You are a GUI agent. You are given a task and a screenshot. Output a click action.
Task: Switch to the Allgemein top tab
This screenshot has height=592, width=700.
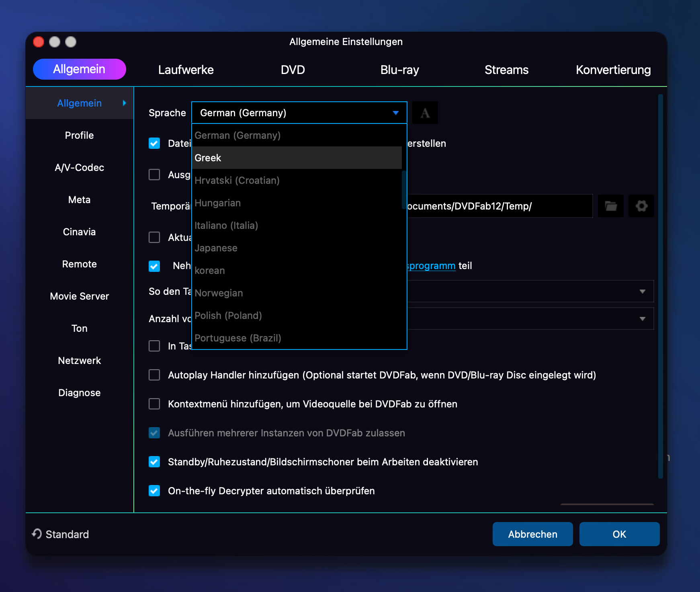(x=80, y=69)
